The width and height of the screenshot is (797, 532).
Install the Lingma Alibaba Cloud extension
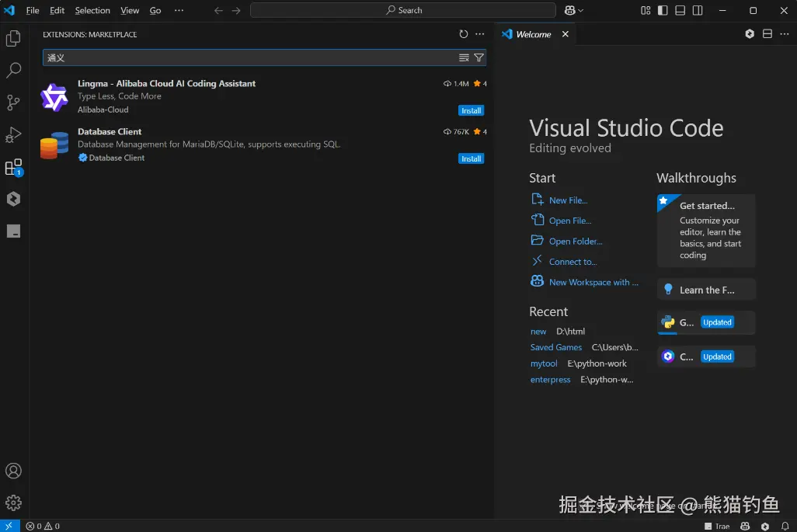tap(471, 110)
